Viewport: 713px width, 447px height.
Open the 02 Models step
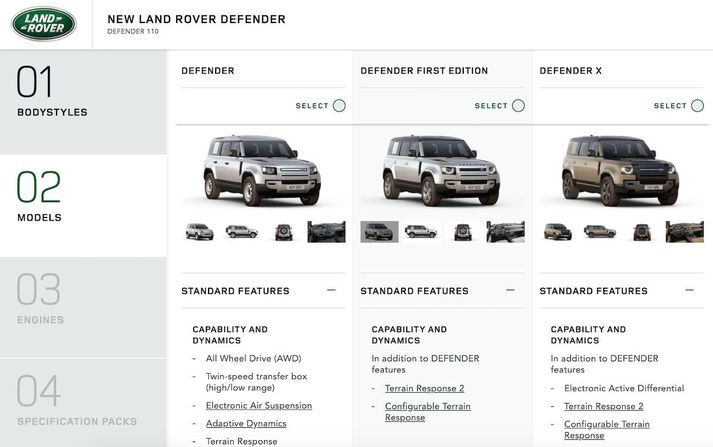pos(83,206)
